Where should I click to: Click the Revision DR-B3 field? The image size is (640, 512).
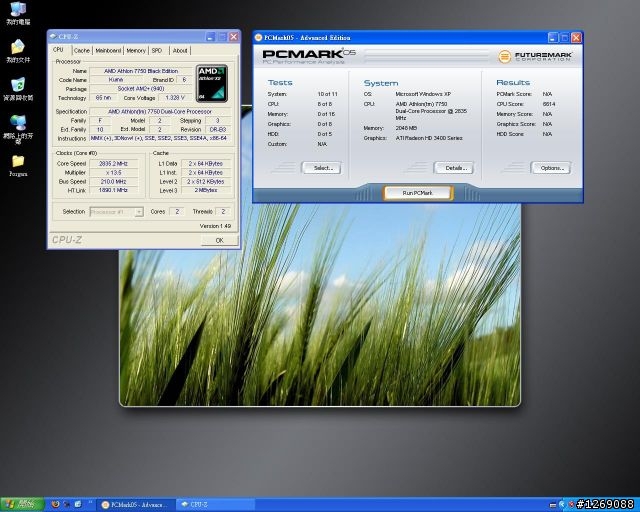[218, 129]
